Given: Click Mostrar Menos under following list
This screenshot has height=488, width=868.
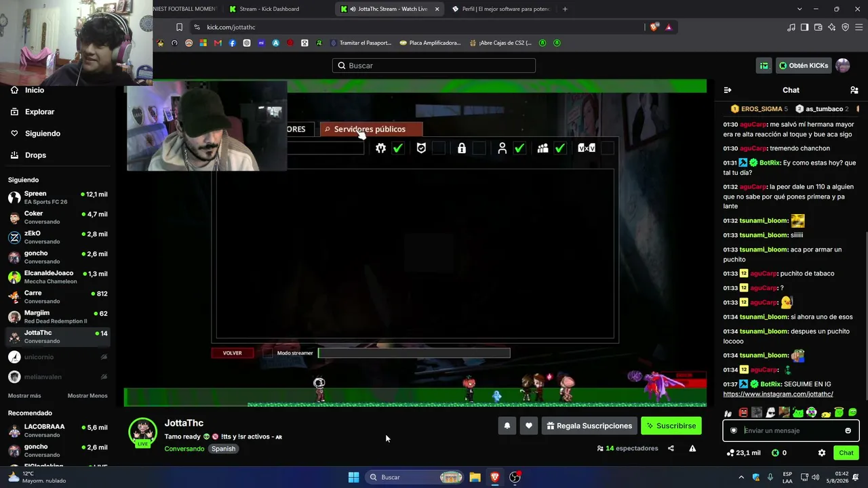Looking at the screenshot, I should coord(87,396).
